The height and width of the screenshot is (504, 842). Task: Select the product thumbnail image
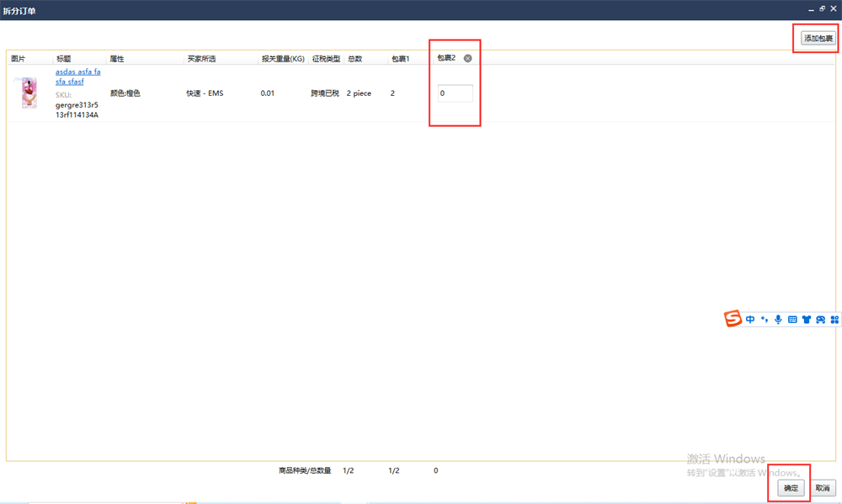click(x=29, y=93)
